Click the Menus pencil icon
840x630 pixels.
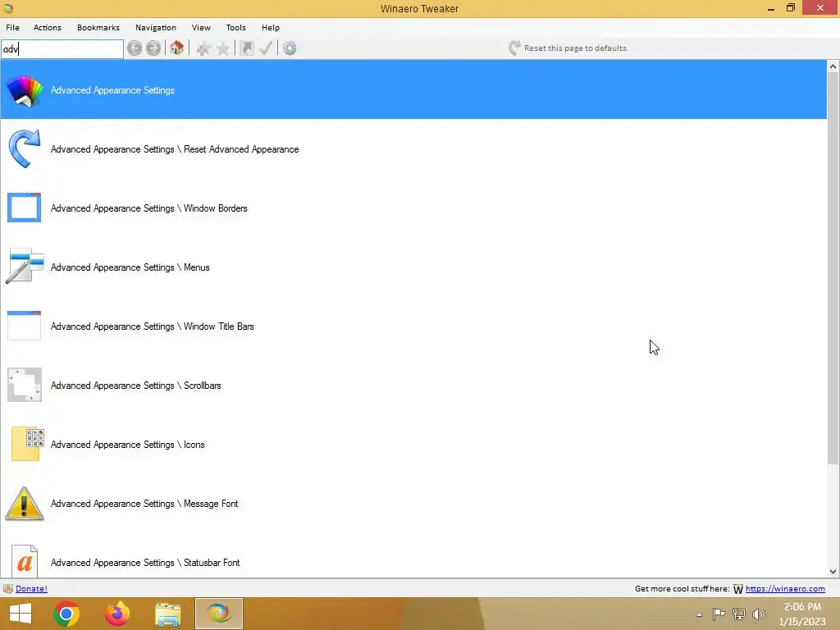(24, 267)
